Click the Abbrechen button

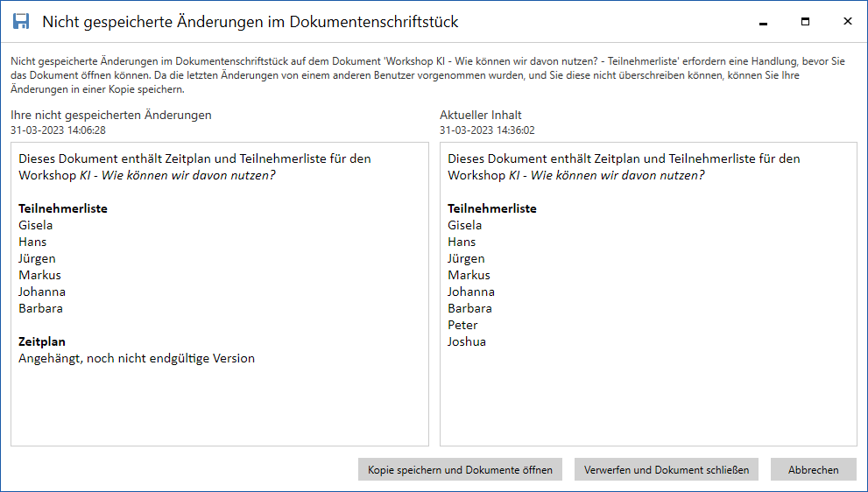tap(813, 470)
